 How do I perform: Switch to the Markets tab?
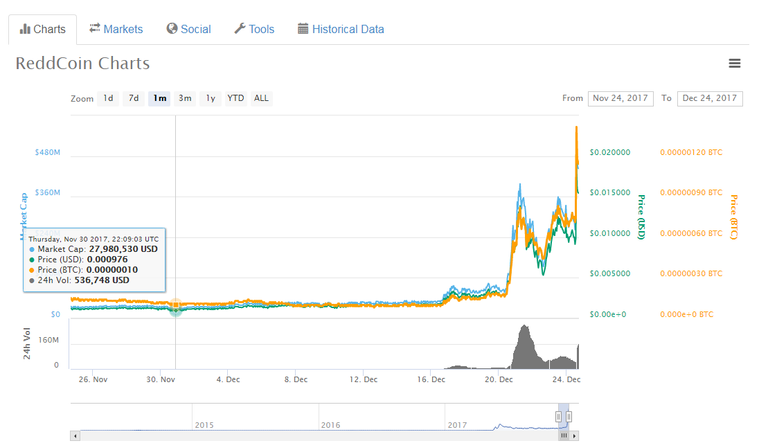tap(116, 29)
